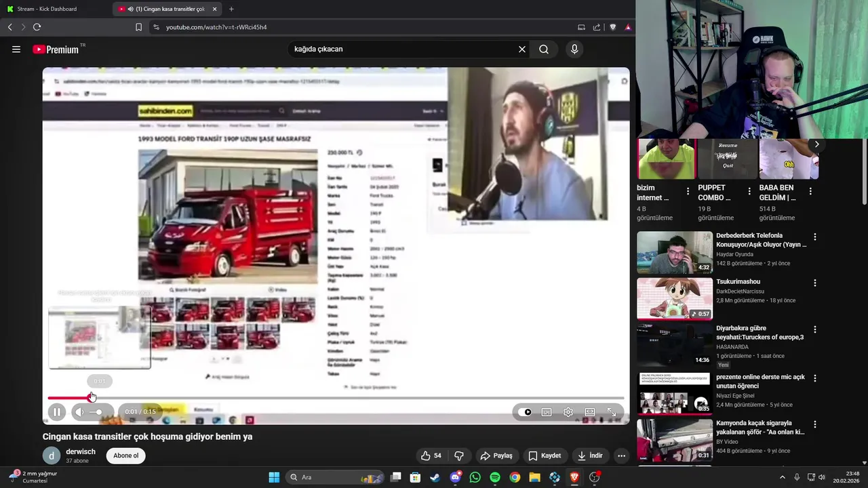This screenshot has height=488, width=868.
Task: Like the video with thumbs up
Action: coord(431,455)
